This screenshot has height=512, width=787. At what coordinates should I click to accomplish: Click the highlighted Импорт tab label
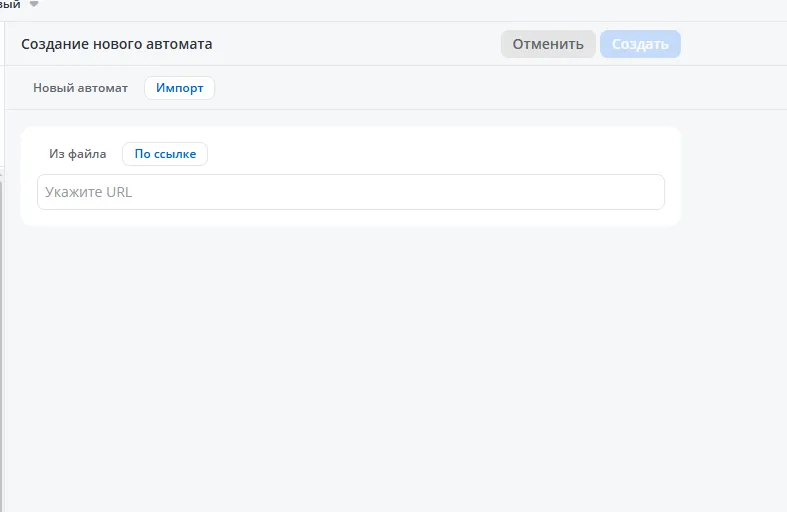pos(179,88)
